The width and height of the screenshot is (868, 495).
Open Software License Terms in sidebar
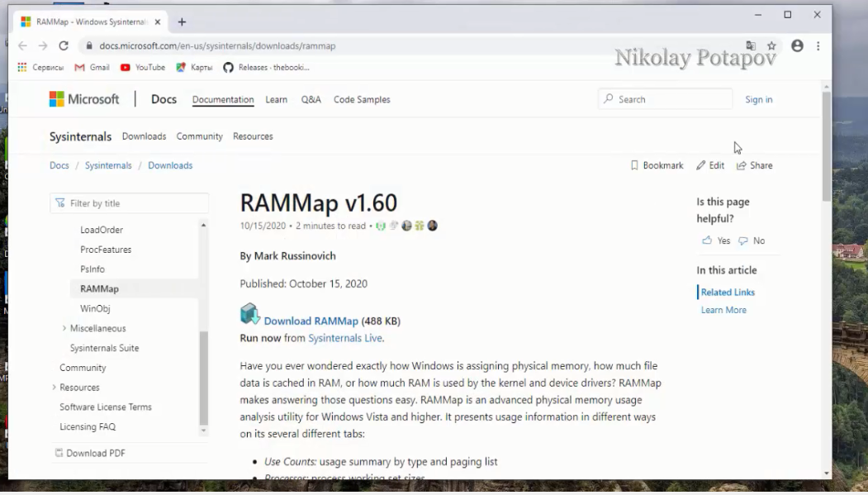(x=106, y=407)
